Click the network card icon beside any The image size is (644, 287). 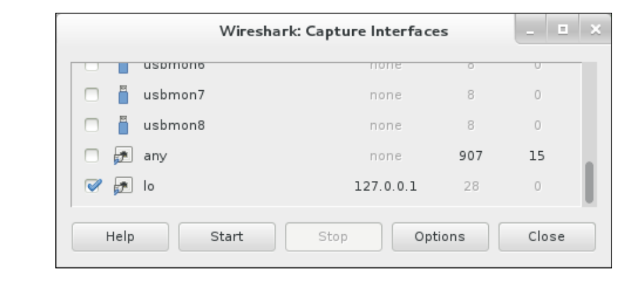123,156
